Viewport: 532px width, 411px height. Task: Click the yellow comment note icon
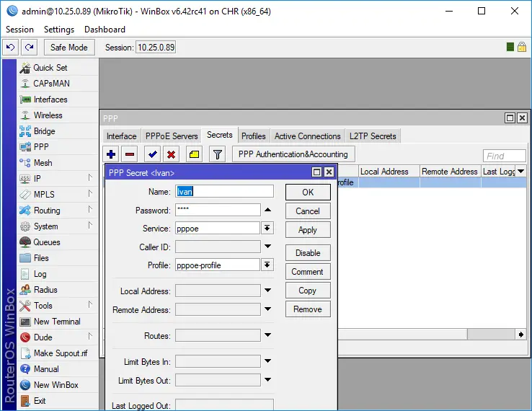pyautogui.click(x=194, y=154)
